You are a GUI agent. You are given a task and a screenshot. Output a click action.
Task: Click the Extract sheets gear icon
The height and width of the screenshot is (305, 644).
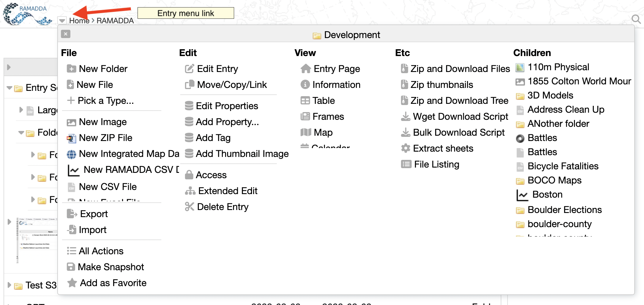[406, 148]
